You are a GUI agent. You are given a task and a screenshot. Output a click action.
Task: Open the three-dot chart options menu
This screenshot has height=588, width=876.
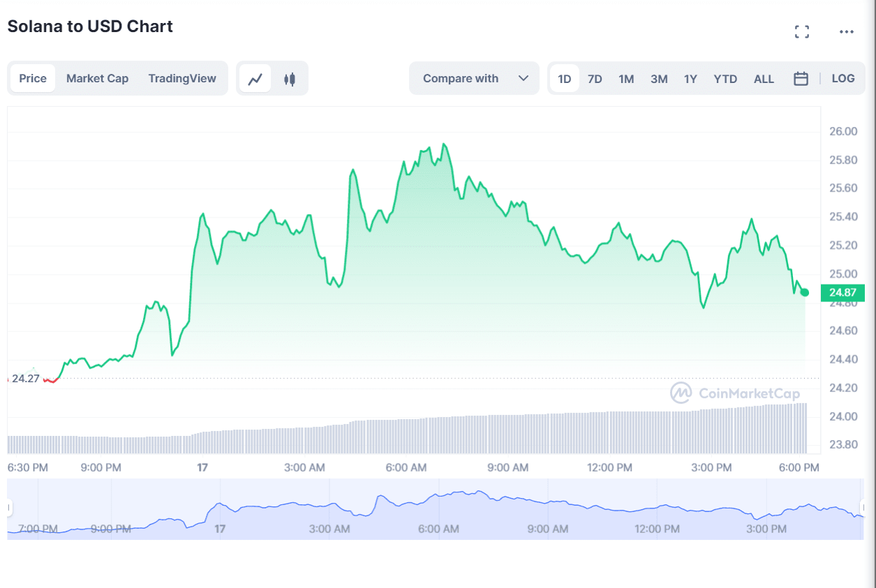point(846,31)
